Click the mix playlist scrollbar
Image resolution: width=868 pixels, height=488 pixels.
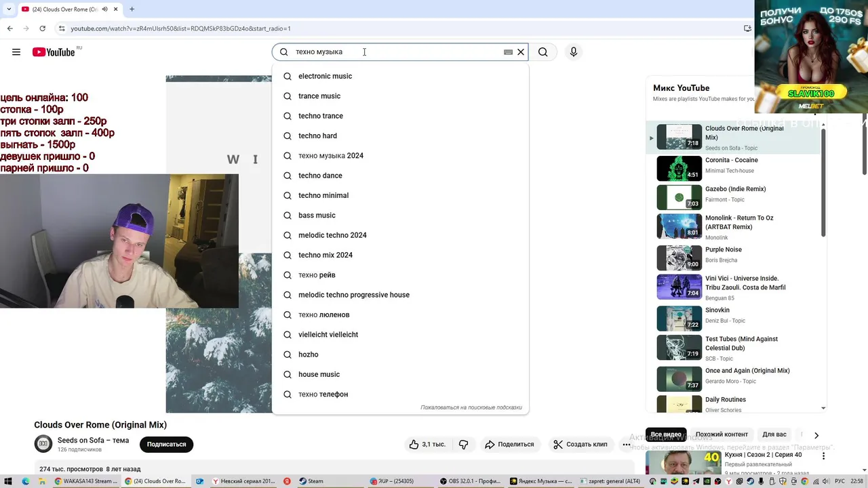coord(824,183)
